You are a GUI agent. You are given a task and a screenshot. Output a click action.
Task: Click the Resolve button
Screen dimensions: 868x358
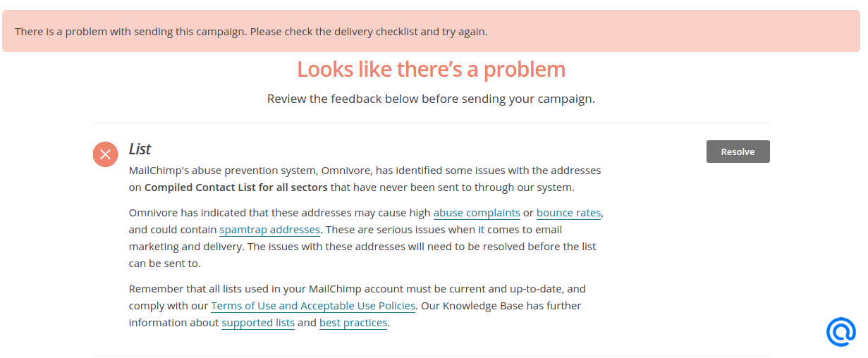point(738,152)
